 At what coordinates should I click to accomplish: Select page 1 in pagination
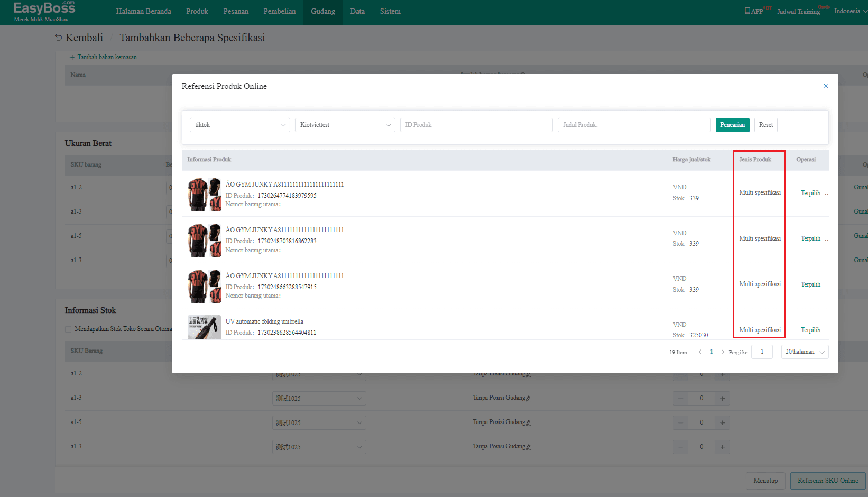click(x=712, y=352)
